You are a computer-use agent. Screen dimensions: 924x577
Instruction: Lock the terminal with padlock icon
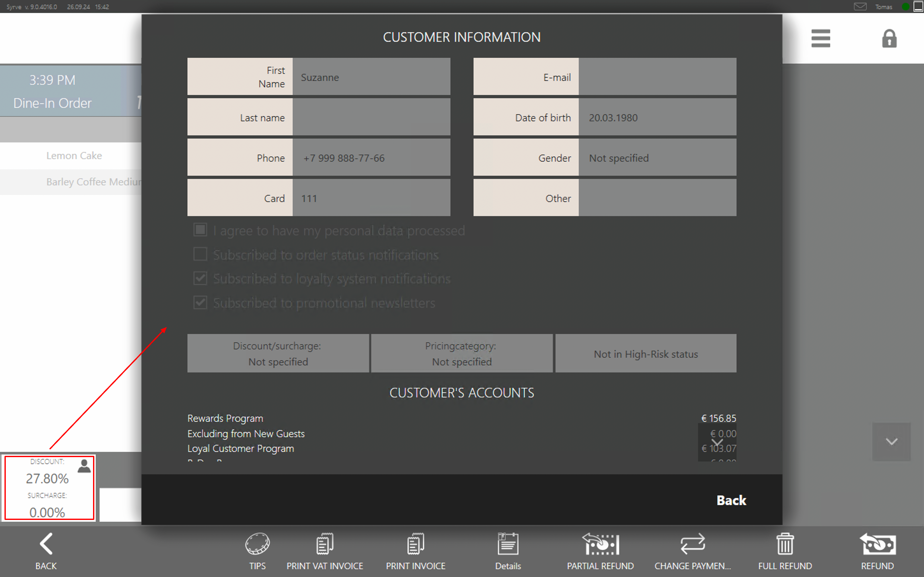point(889,38)
